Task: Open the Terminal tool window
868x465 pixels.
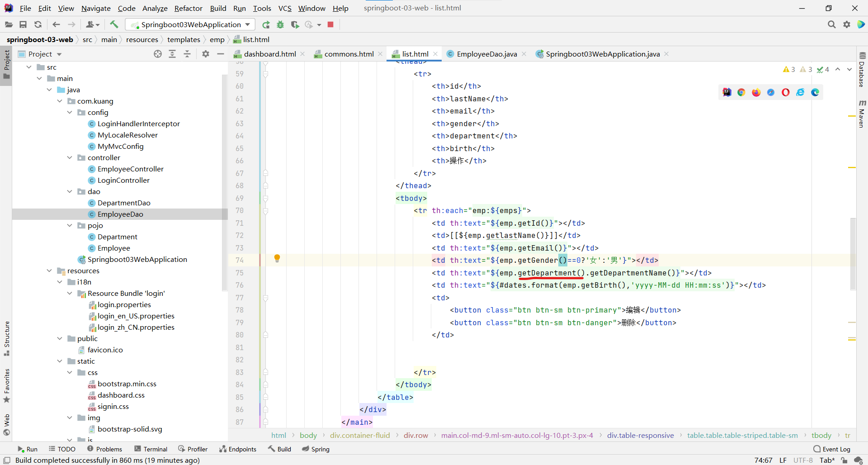Action: click(151, 449)
